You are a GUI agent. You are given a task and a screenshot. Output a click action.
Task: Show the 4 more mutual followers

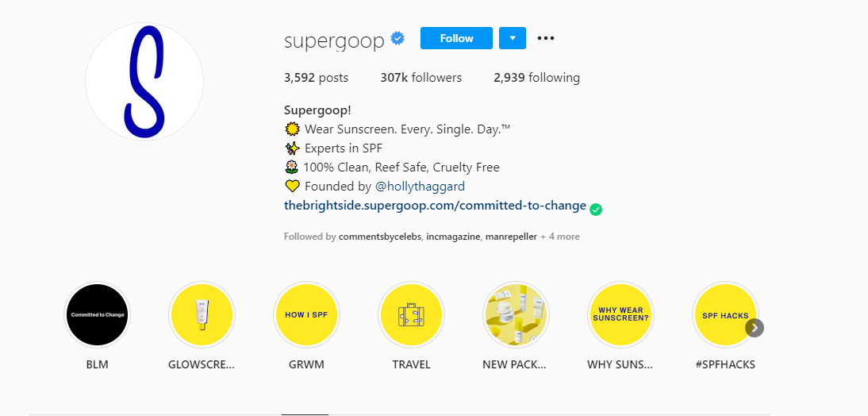[x=560, y=237]
